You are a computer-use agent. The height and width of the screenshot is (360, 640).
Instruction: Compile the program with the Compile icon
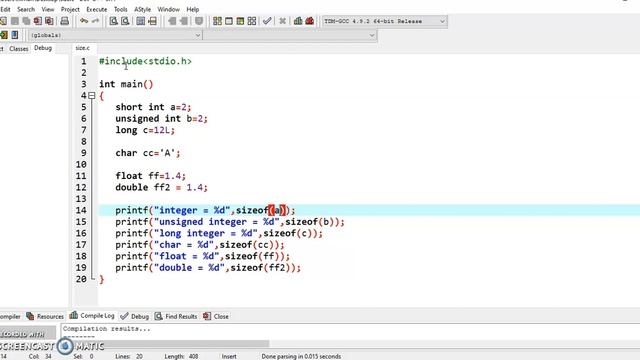217,21
